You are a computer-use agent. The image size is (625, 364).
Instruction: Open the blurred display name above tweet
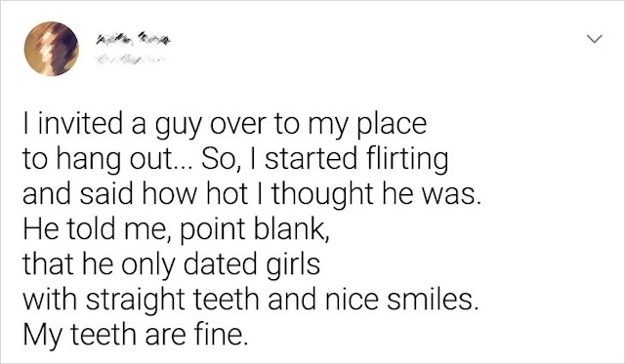click(x=132, y=40)
